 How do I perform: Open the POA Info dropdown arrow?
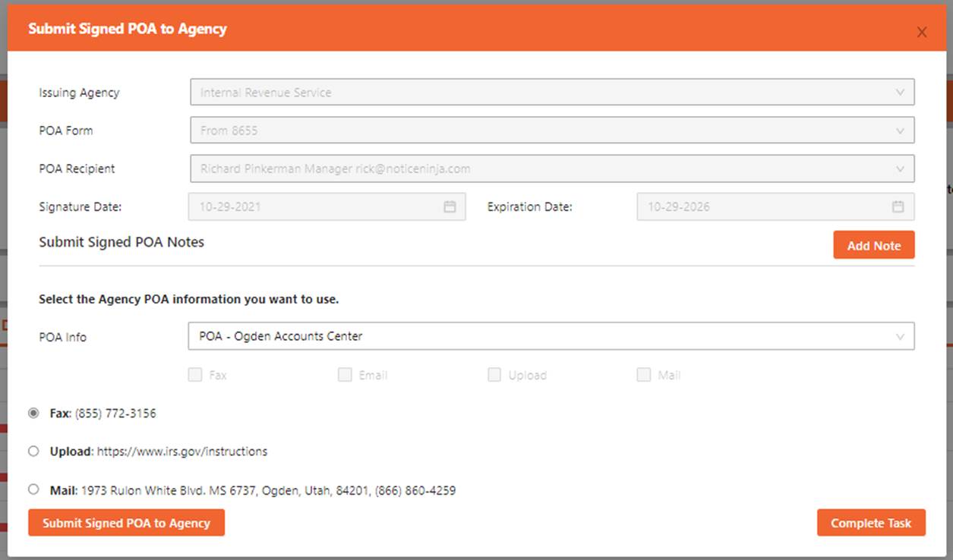pyautogui.click(x=900, y=336)
